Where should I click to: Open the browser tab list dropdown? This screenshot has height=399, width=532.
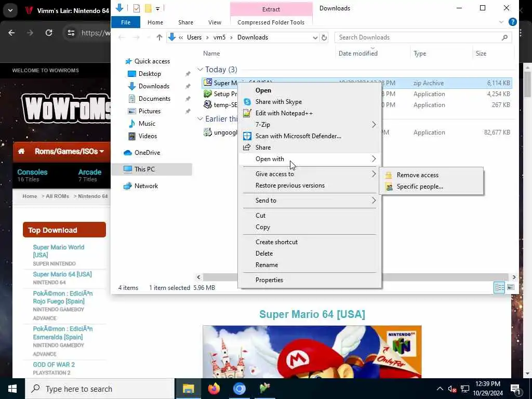[x=10, y=10]
